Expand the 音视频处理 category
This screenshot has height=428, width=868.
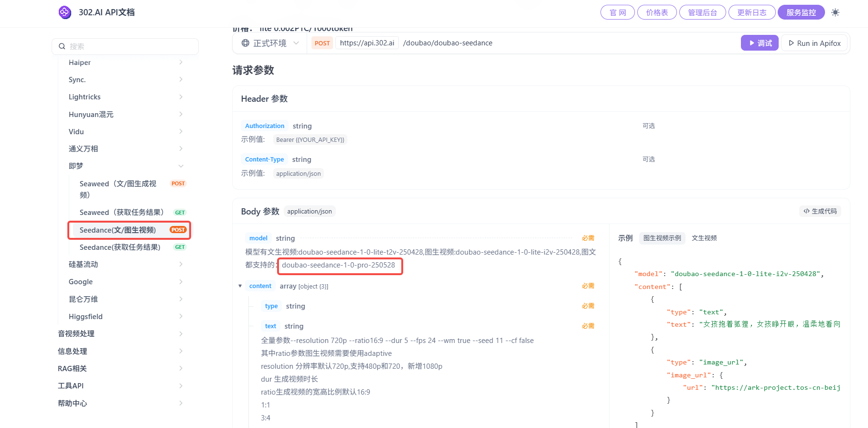point(120,333)
